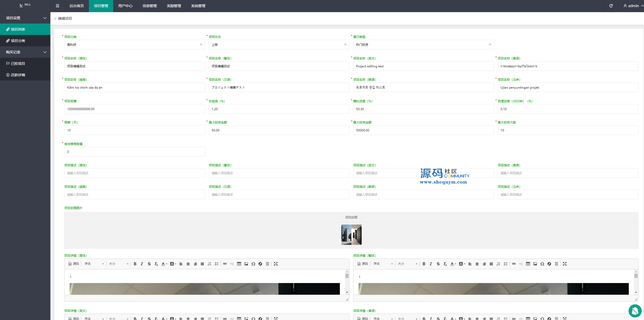Click the 项目封面 cover image thumbnail
This screenshot has width=644, height=320.
351,235
